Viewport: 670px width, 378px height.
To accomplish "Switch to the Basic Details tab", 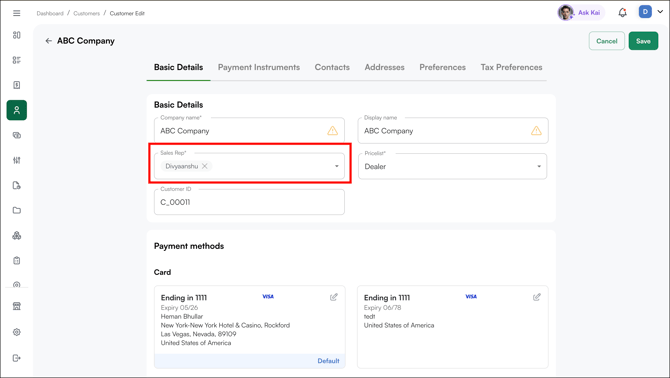I will coord(179,67).
